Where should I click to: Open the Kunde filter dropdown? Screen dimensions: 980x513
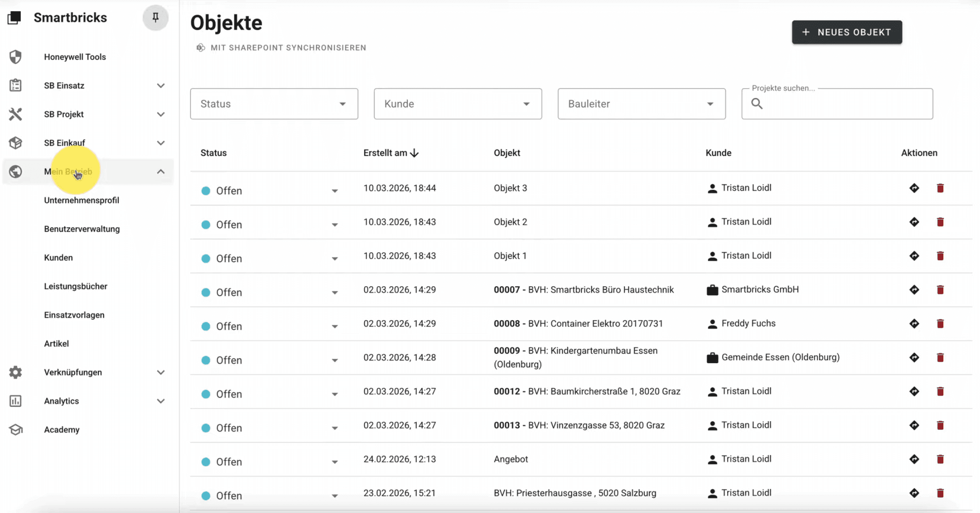point(458,104)
